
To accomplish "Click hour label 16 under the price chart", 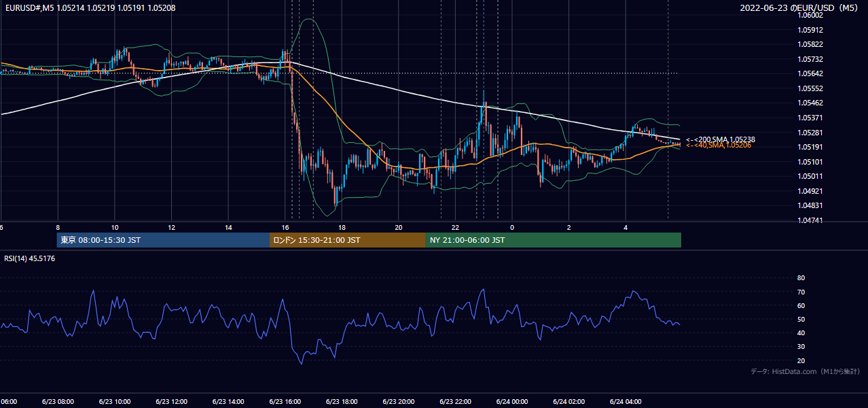I will (285, 228).
